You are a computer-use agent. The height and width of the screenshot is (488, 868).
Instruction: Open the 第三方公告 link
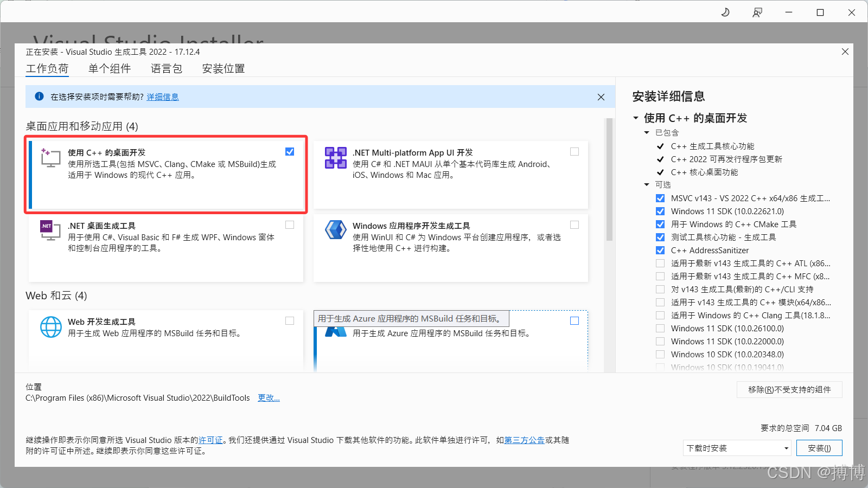pos(525,440)
